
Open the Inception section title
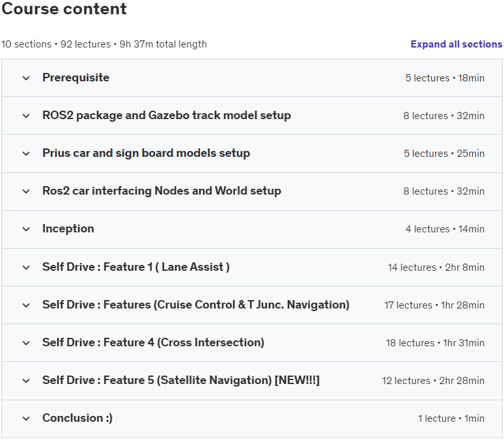click(x=68, y=228)
